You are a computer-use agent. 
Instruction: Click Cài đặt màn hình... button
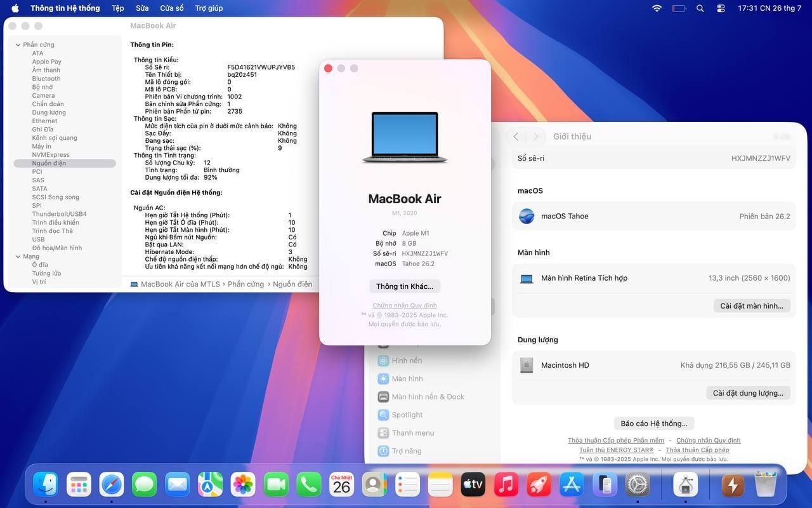[752, 306]
